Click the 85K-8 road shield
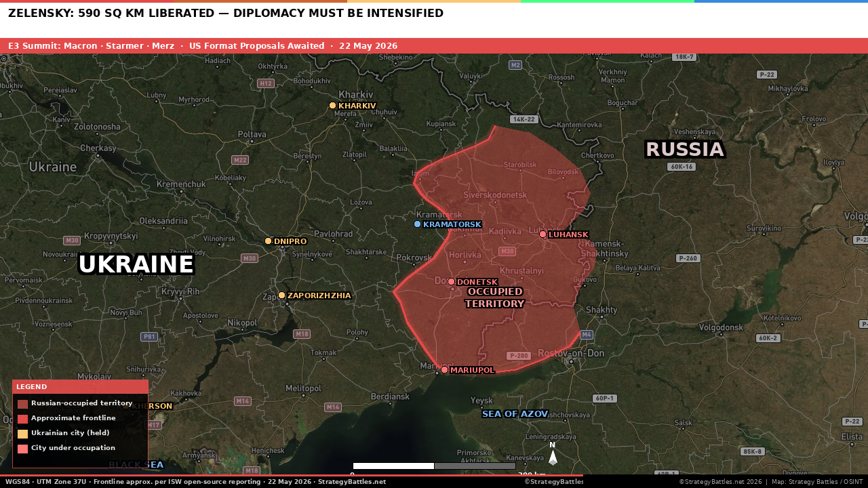Image resolution: width=868 pixels, height=488 pixels. pos(753,451)
